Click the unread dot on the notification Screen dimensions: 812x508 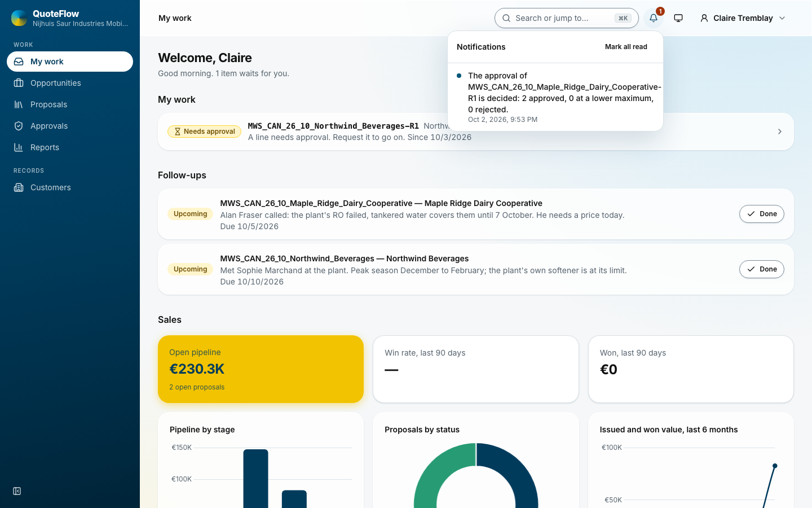pyautogui.click(x=459, y=76)
